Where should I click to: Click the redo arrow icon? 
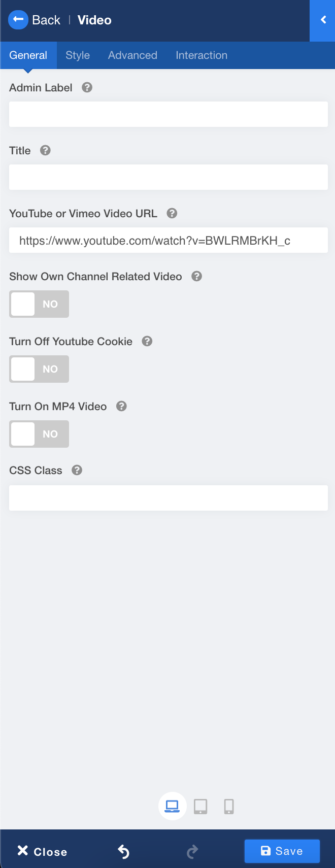pos(192,851)
